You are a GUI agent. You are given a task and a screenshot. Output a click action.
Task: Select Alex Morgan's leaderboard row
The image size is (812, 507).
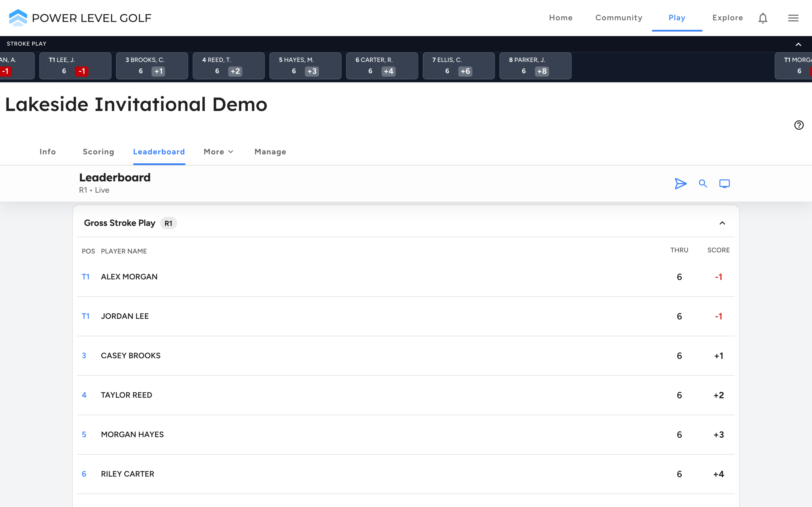[x=406, y=277]
